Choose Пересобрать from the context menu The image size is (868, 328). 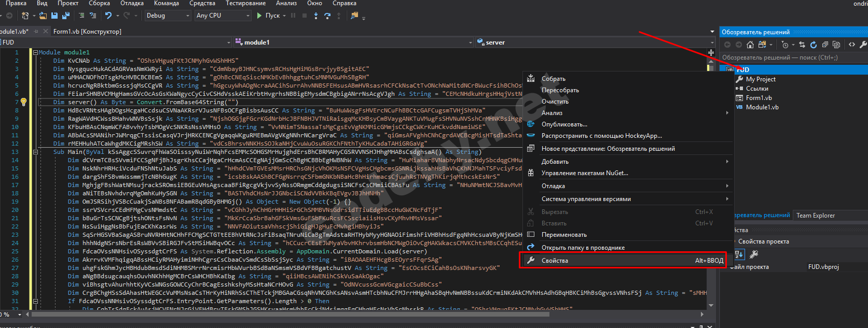[560, 90]
